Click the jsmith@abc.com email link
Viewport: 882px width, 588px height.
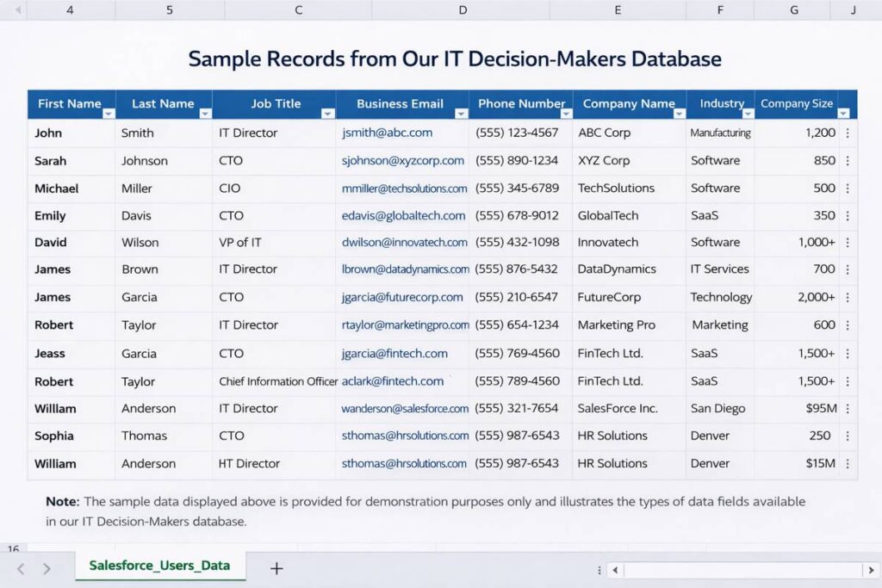387,133
